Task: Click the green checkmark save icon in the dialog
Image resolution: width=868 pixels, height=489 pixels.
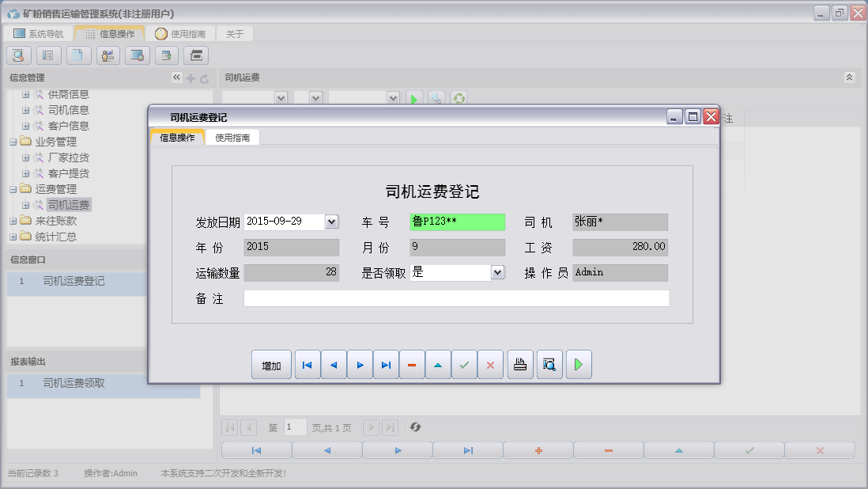Action: pos(464,365)
